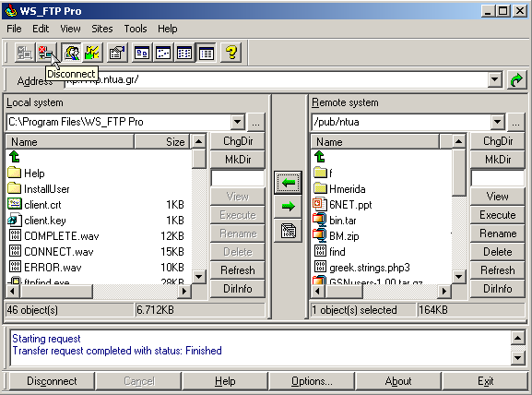The height and width of the screenshot is (395, 532).
Task: Select the Hmerida folder icon
Action: 320,188
